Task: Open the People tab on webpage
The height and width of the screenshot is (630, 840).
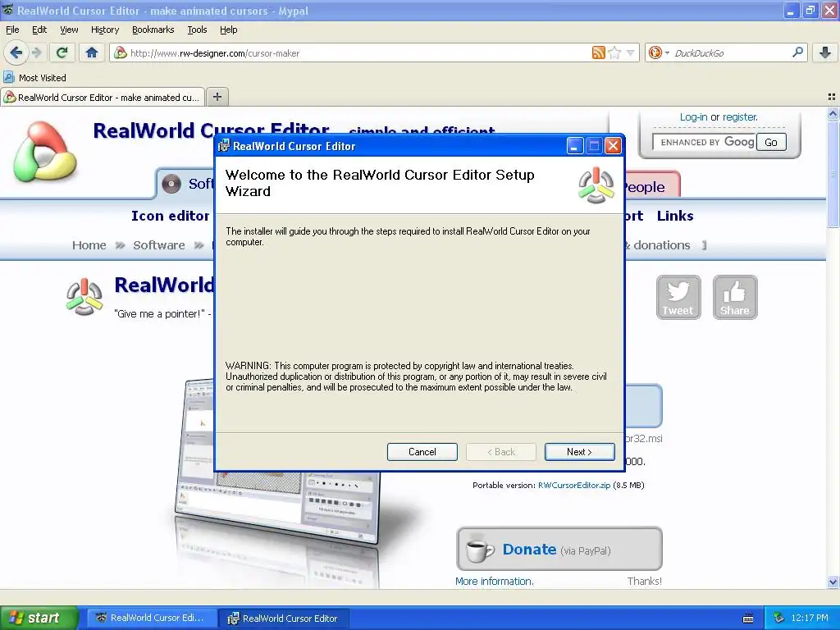Action: (x=652, y=185)
